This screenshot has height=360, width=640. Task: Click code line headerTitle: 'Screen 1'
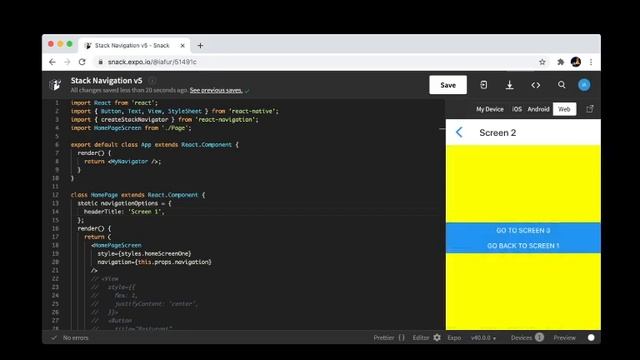[x=124, y=211]
